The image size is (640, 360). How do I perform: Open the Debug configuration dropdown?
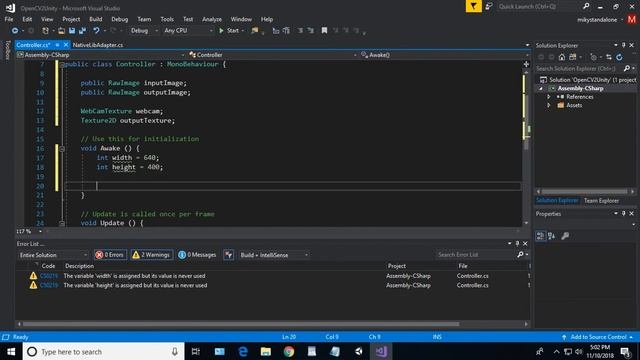pyautogui.click(x=144, y=31)
